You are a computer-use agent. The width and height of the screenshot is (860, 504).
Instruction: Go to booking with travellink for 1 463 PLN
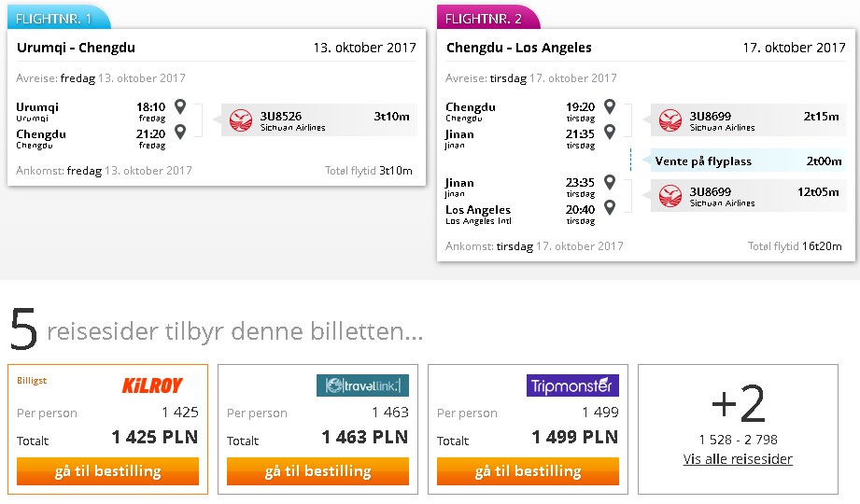coord(318,471)
